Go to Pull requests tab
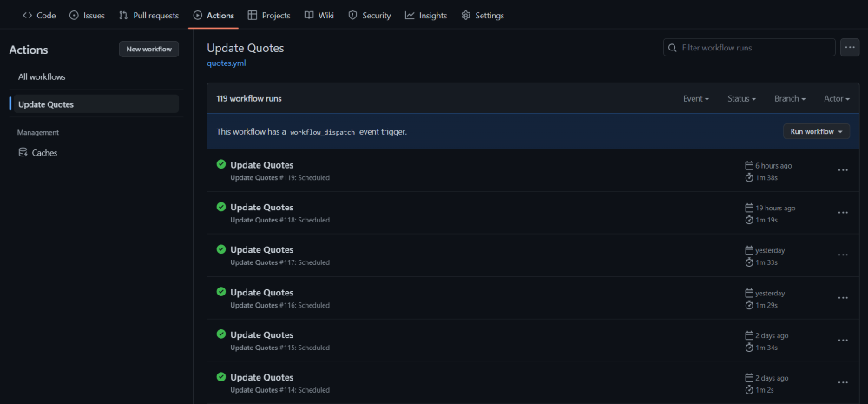Viewport: 868px width, 404px height. click(149, 16)
